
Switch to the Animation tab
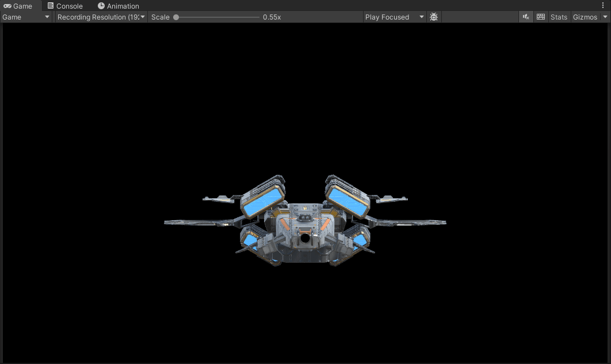coord(119,6)
